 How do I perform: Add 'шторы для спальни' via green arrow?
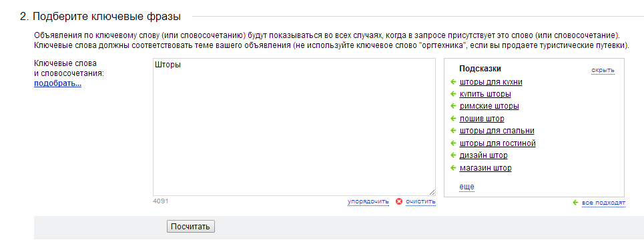click(453, 131)
